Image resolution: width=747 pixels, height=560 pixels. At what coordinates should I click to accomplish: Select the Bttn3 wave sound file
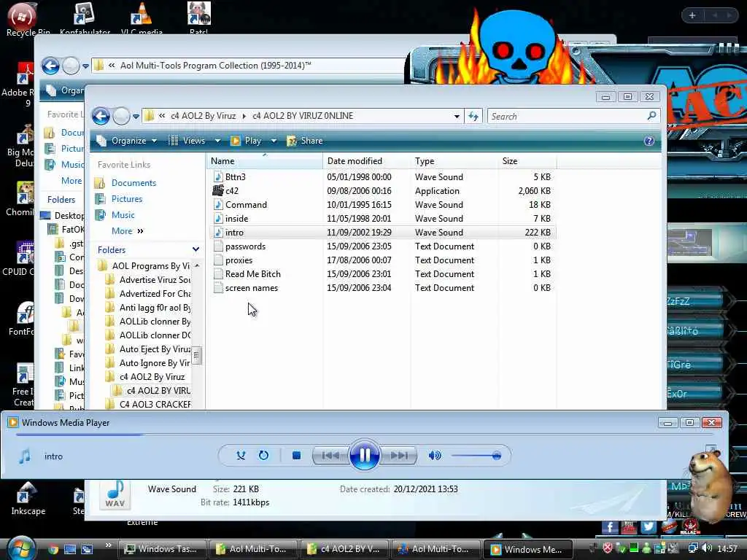[382, 176]
